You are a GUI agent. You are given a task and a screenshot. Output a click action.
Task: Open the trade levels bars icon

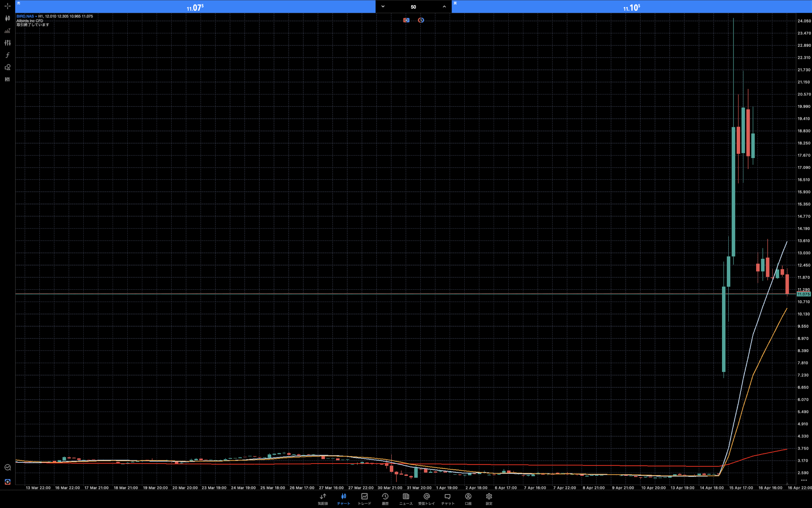(x=7, y=31)
